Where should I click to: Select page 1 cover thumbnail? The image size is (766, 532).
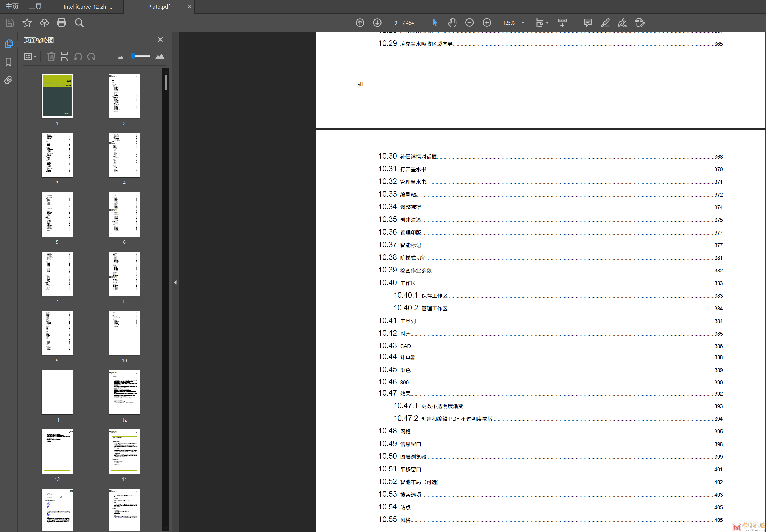(x=57, y=96)
